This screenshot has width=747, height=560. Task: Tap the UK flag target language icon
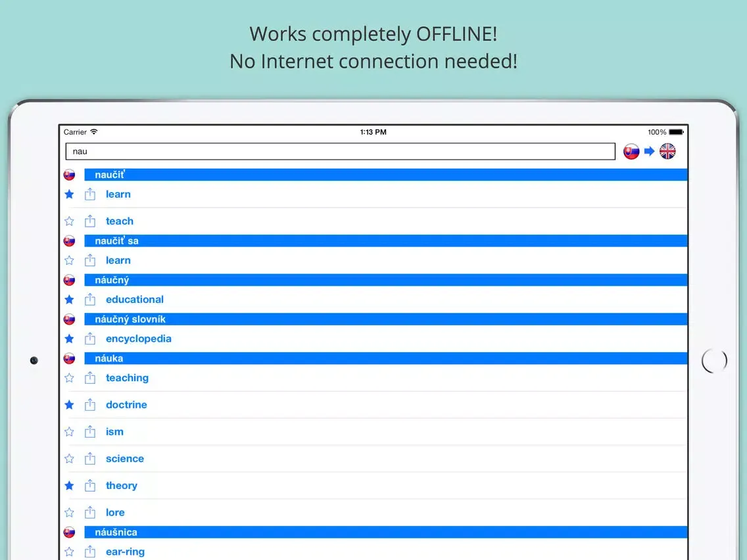point(667,151)
